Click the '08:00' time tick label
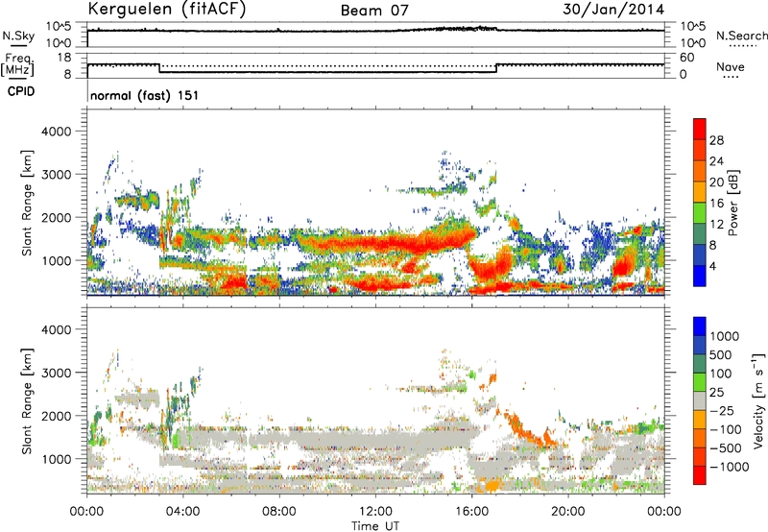Screen dimensions: 768x532 pyautogui.click(x=279, y=512)
